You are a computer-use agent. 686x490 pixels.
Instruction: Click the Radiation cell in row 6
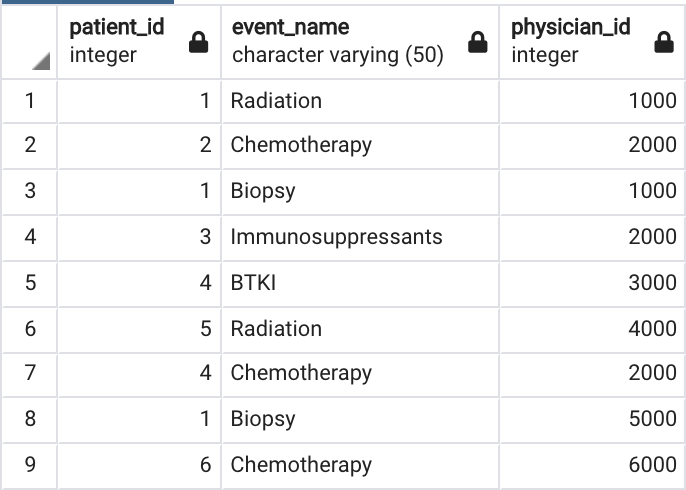pyautogui.click(x=360, y=329)
